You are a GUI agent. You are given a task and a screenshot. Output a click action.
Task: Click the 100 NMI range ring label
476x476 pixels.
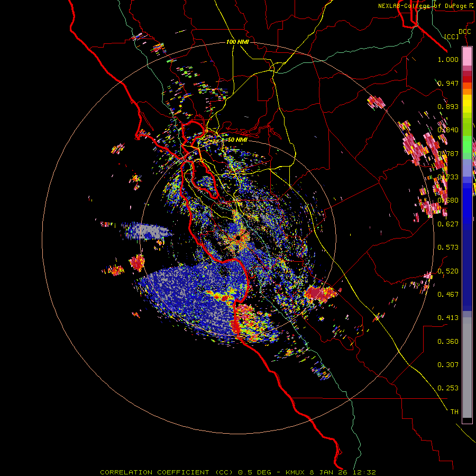(237, 42)
